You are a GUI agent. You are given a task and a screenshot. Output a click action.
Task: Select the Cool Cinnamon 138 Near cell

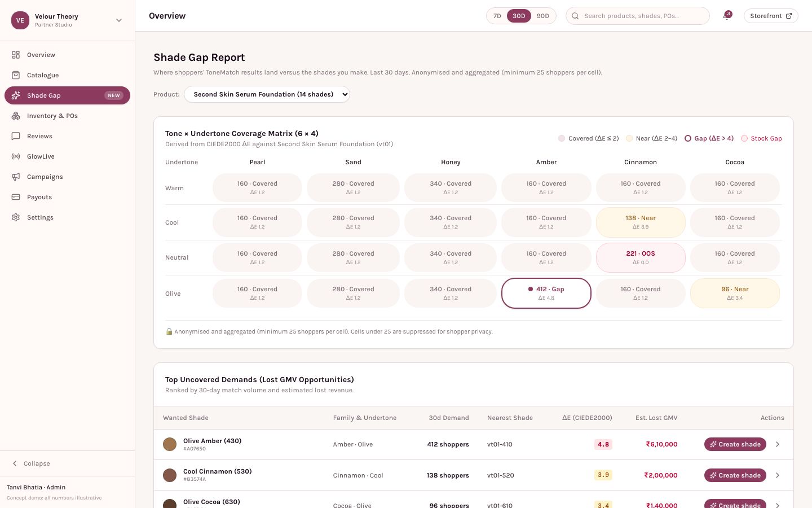641,222
